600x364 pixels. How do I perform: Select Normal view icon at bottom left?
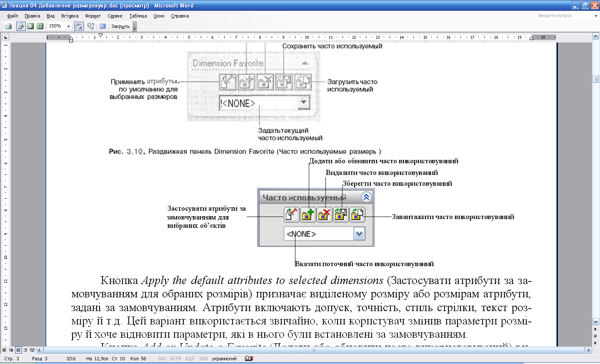pyautogui.click(x=4, y=350)
